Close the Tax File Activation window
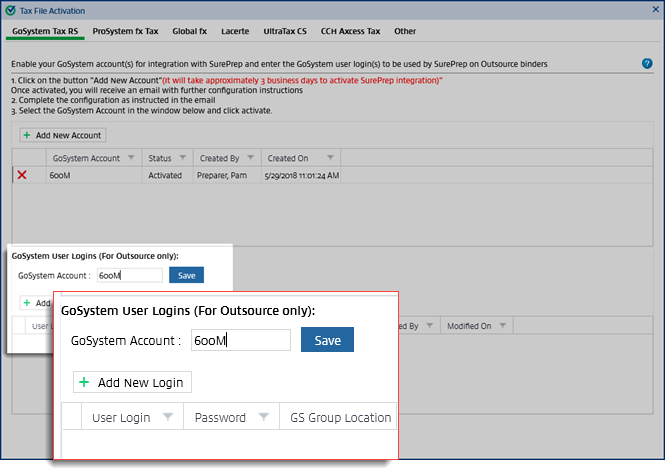The height and width of the screenshot is (475, 665). point(655,9)
